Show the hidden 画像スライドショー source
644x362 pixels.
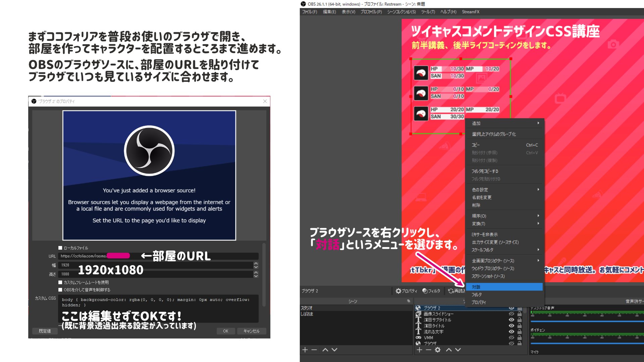(x=511, y=314)
